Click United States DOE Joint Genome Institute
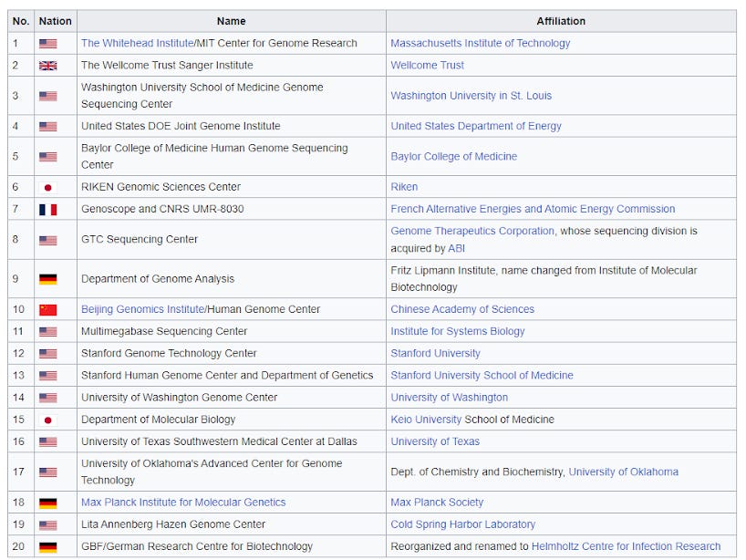This screenshot has height=560, width=746. pos(181,126)
